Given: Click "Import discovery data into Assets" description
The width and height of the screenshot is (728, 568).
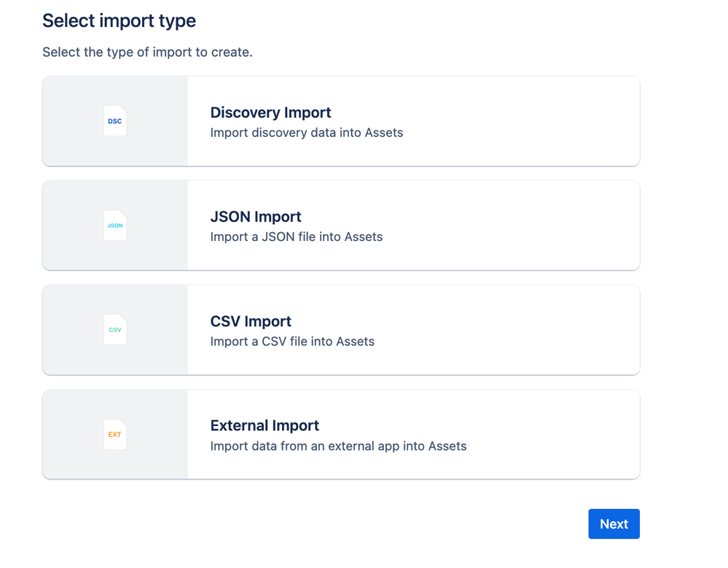Looking at the screenshot, I should pyautogui.click(x=306, y=133).
